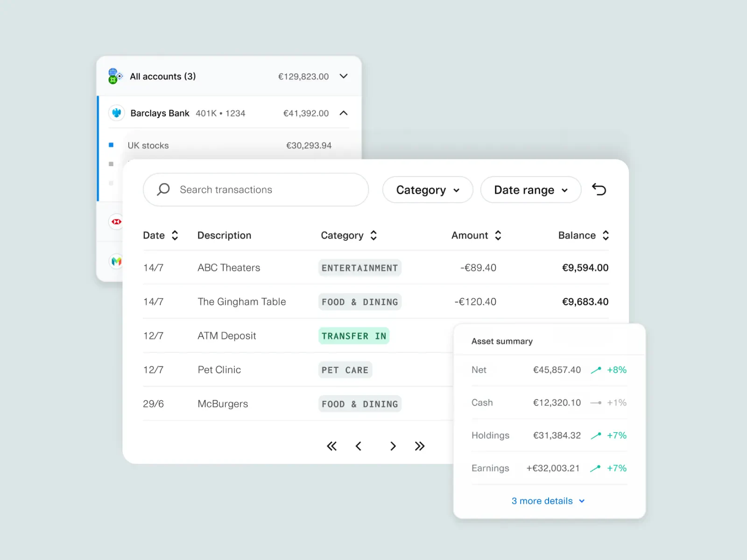Click the ENTERTAINMENT category tag
Screen dimensions: 747x560
[x=359, y=268]
